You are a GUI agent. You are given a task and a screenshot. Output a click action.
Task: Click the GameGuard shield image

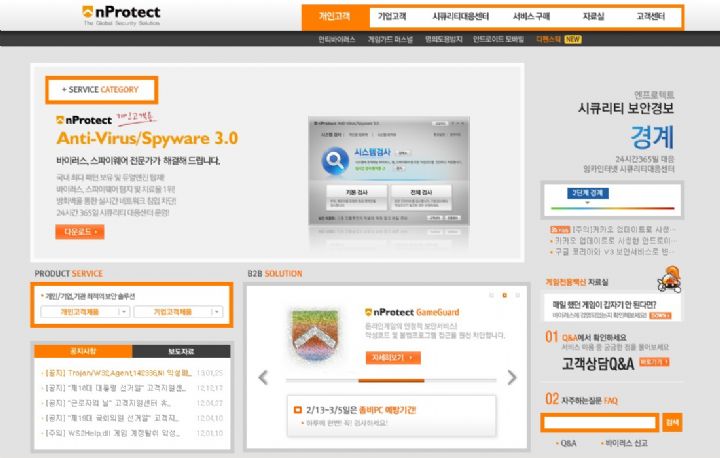tap(315, 334)
